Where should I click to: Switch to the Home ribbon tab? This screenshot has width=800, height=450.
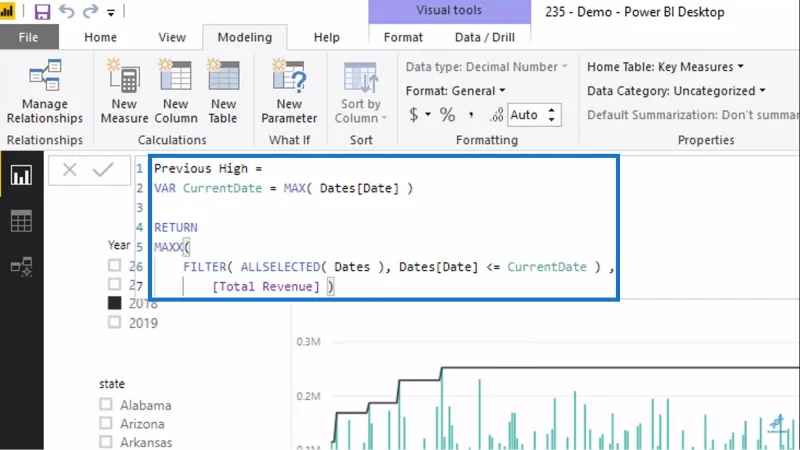tap(101, 37)
